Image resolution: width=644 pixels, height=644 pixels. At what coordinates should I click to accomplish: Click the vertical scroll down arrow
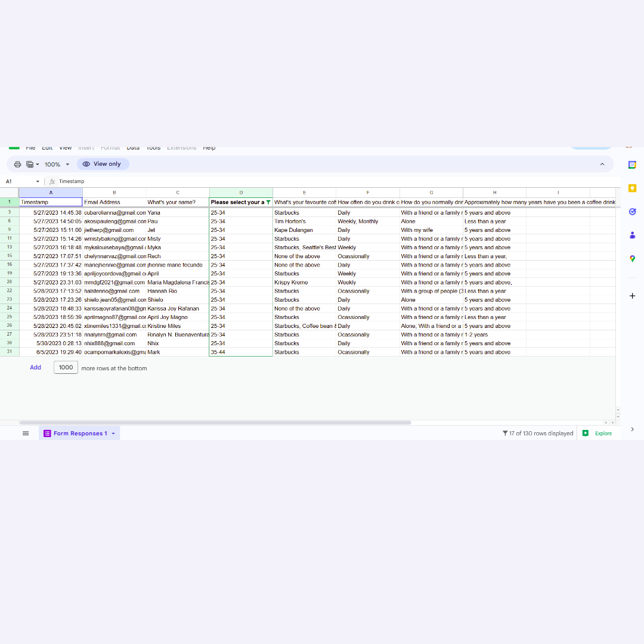pos(618,417)
